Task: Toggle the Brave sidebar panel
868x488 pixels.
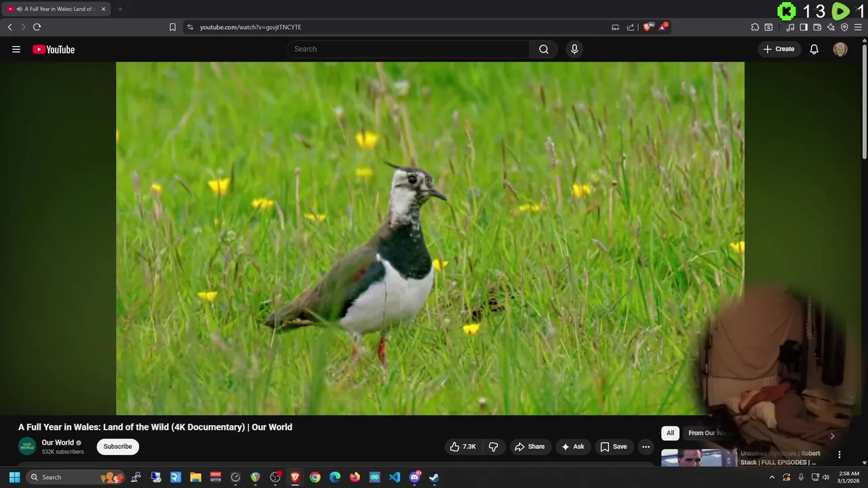Action: pyautogui.click(x=804, y=27)
